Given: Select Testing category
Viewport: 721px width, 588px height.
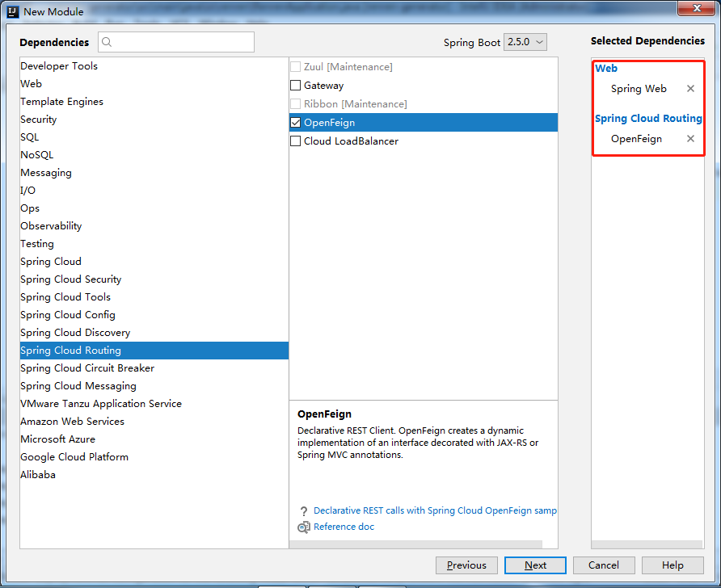Looking at the screenshot, I should [x=154, y=243].
